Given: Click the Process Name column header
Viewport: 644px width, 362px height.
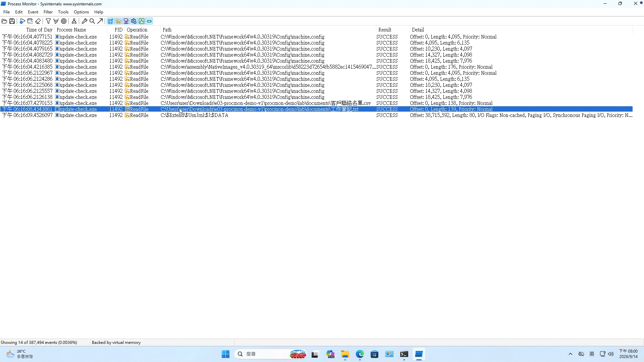Looking at the screenshot, I should (80, 30).
